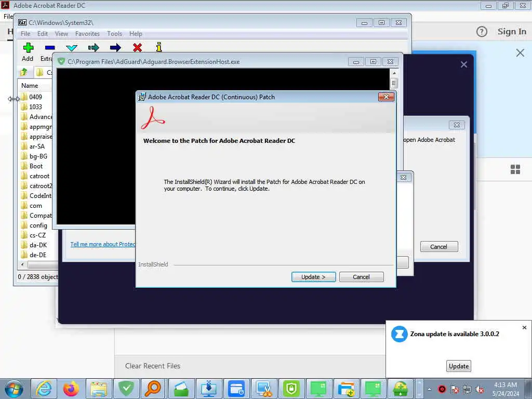Image resolution: width=532 pixels, height=399 pixels.
Task: Click the red Delete icon in 7-Zip
Action: tap(137, 47)
